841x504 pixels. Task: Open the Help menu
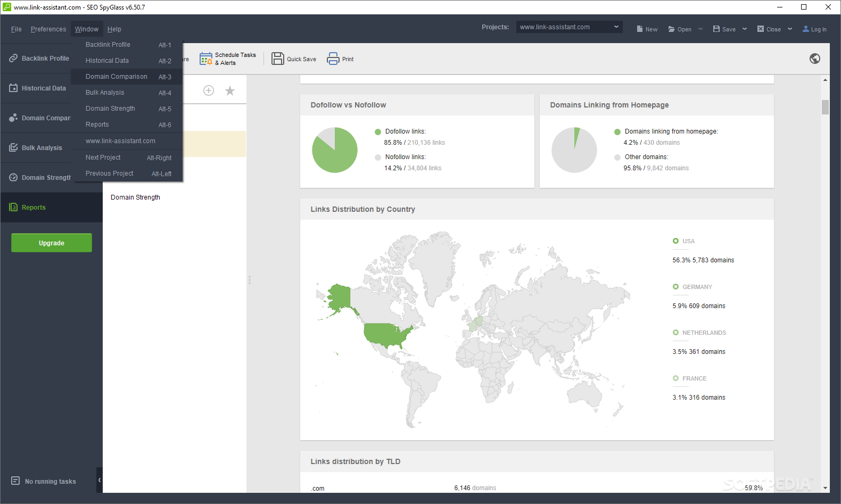click(114, 29)
